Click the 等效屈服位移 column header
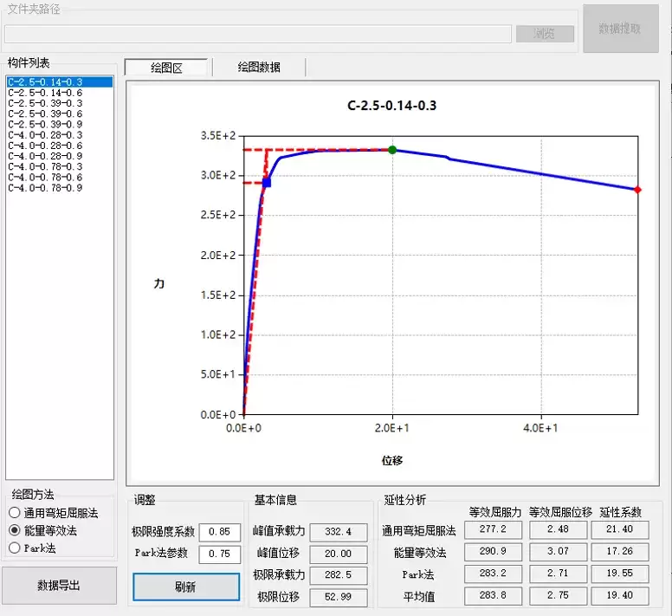 pyautogui.click(x=560, y=512)
